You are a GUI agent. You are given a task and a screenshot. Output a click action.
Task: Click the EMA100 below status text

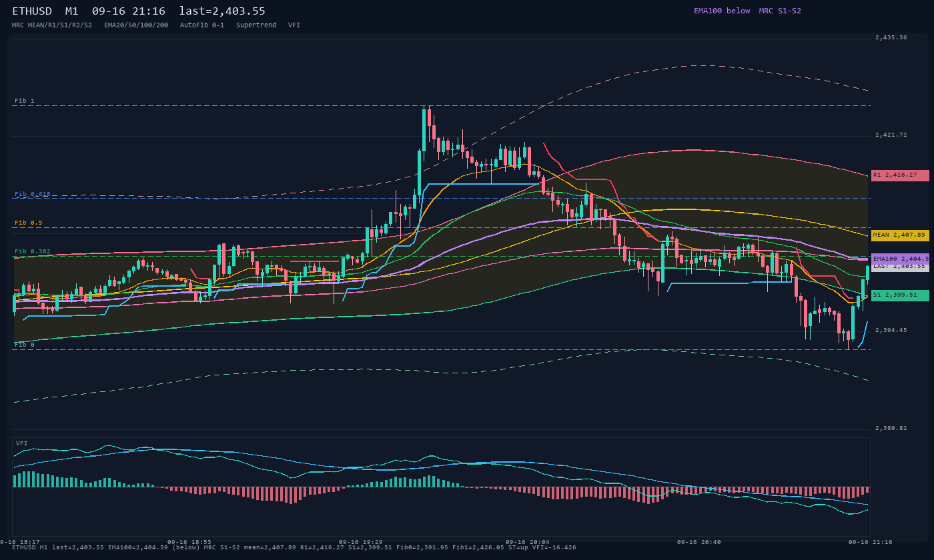coord(722,11)
